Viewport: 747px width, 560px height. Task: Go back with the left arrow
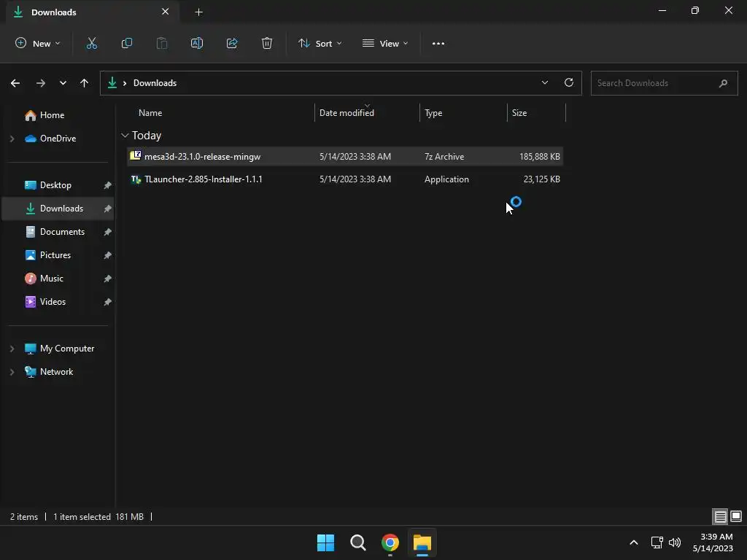pos(15,83)
